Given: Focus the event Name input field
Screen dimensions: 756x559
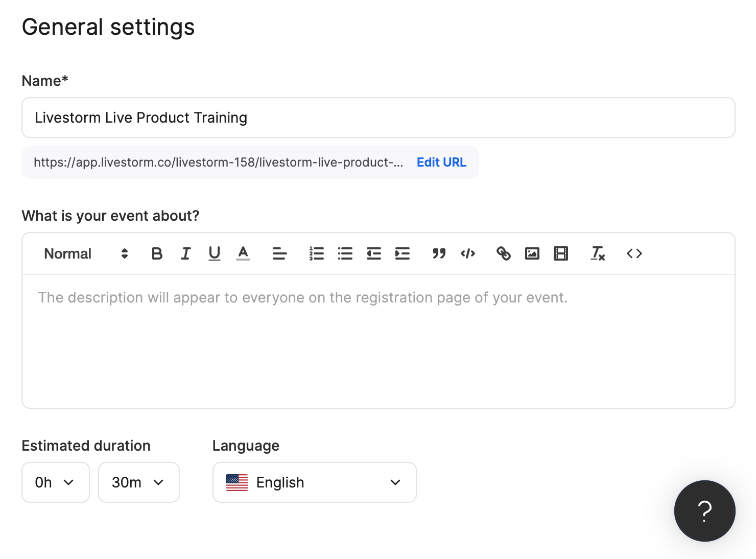Looking at the screenshot, I should click(x=379, y=118).
